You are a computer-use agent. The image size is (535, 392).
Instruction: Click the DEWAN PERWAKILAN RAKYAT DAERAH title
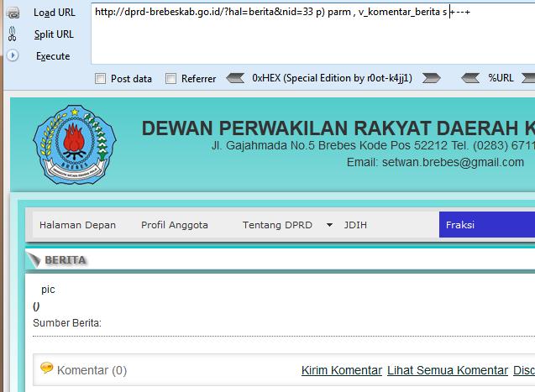tap(338, 128)
